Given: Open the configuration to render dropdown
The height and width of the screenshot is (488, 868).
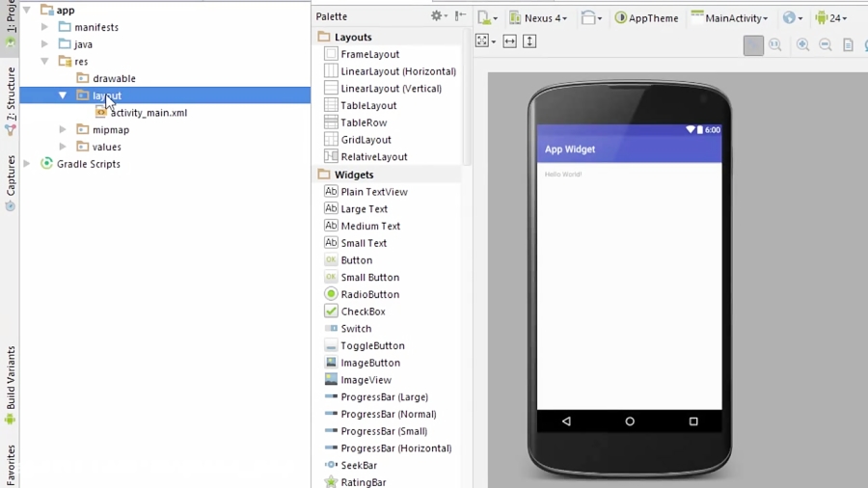Looking at the screenshot, I should click(487, 17).
